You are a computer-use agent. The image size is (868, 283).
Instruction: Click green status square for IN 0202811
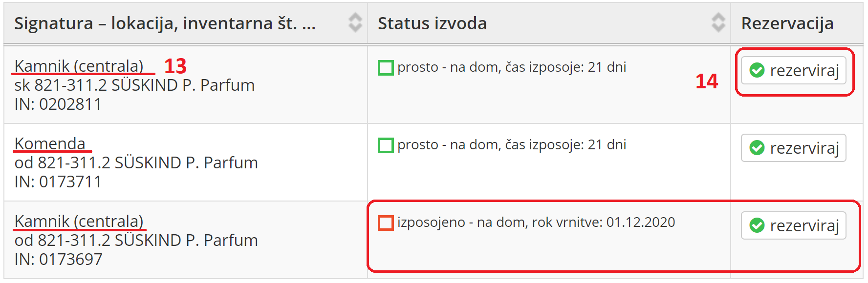point(386,68)
